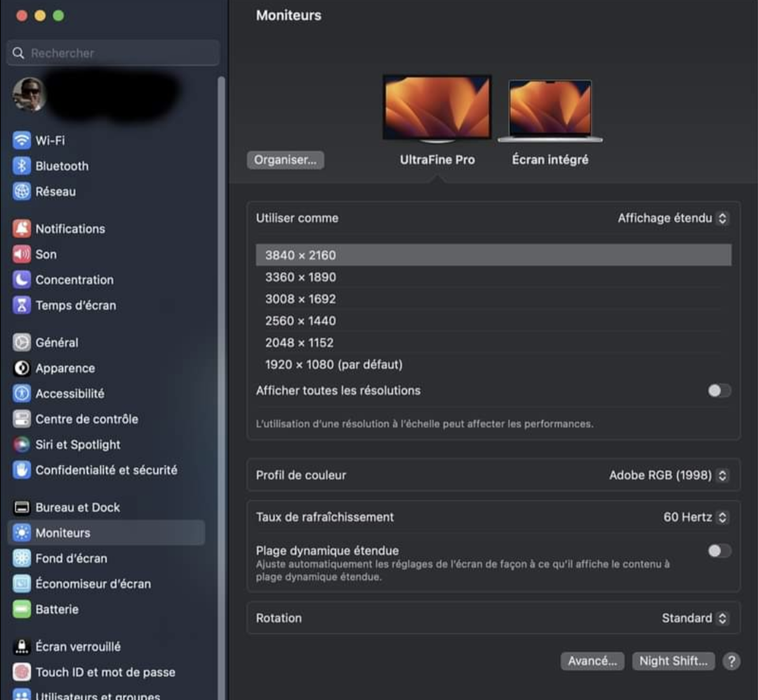Open Bluetooth settings via its icon
Image resolution: width=758 pixels, height=700 pixels.
point(22,166)
